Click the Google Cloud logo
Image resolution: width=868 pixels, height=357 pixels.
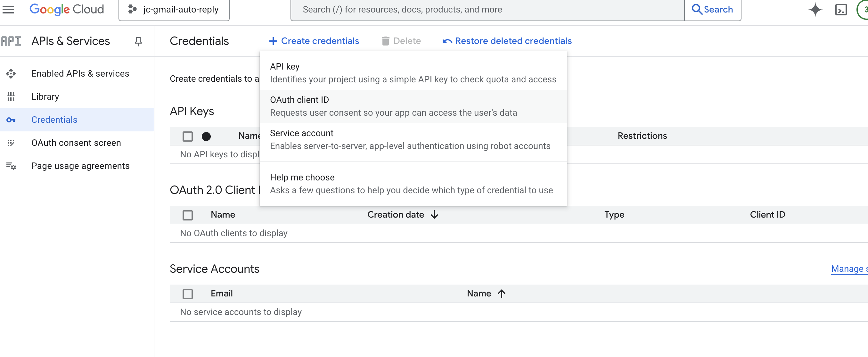coord(66,9)
